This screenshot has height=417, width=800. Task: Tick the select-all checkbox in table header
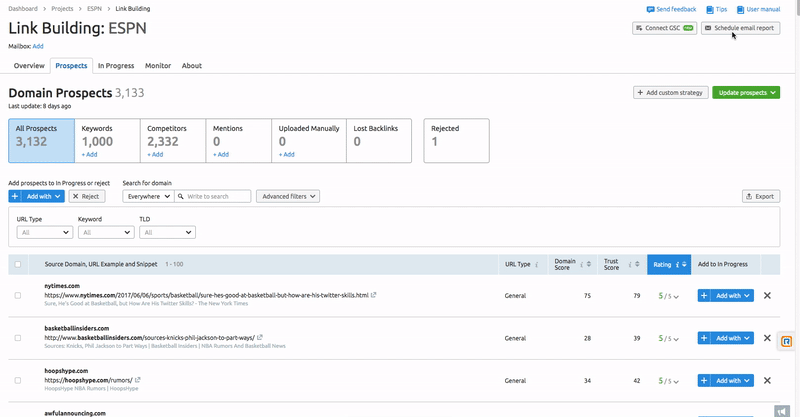tap(18, 264)
